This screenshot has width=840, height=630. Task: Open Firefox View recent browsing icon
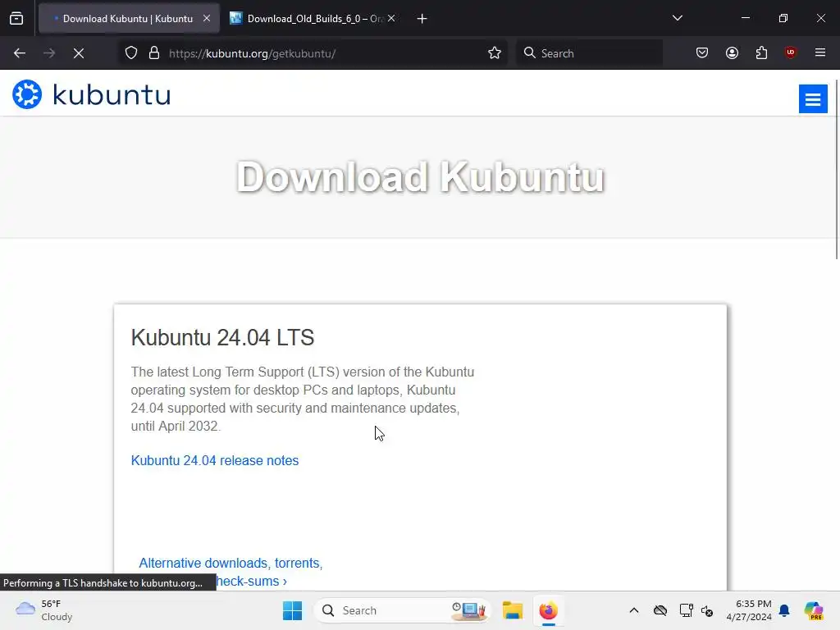(x=16, y=19)
